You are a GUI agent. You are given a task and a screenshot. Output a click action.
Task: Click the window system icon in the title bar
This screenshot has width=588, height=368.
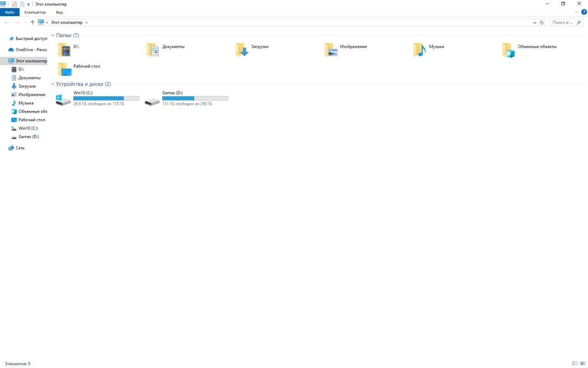pyautogui.click(x=3, y=4)
